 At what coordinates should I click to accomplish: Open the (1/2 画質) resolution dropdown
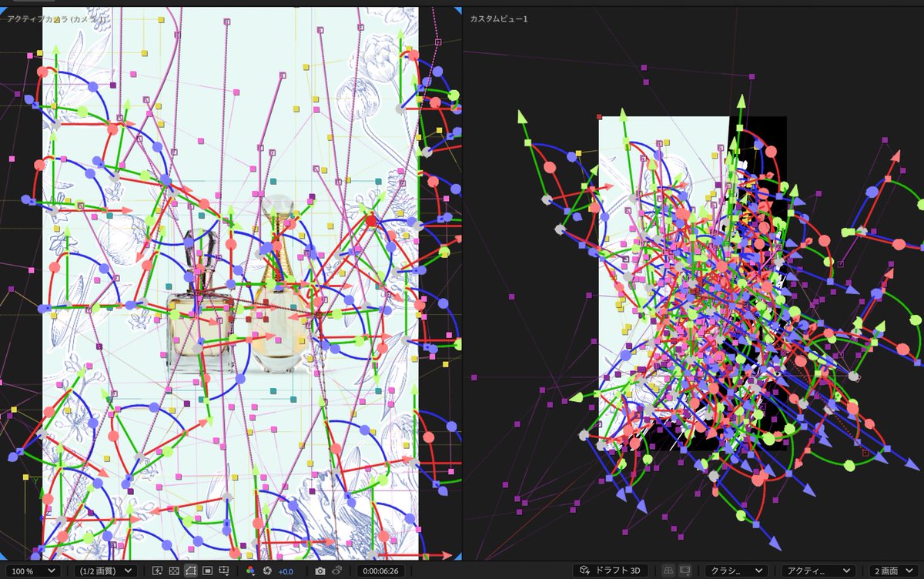pyautogui.click(x=107, y=571)
